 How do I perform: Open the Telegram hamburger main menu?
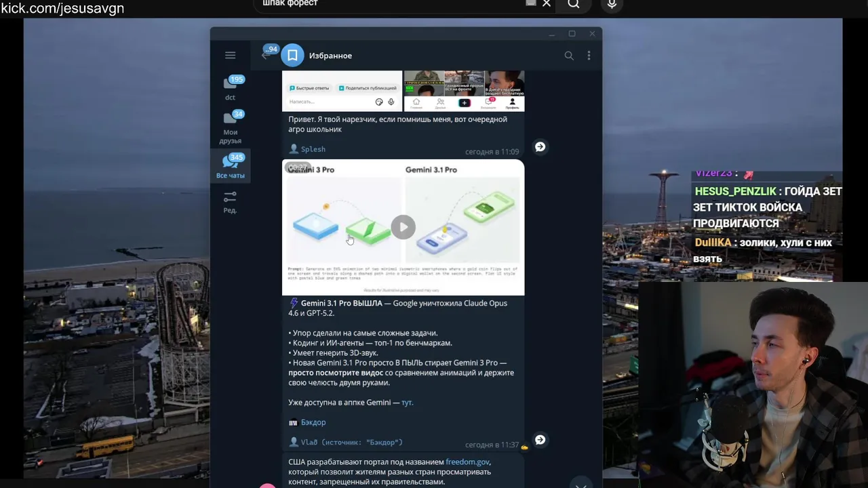coord(231,56)
